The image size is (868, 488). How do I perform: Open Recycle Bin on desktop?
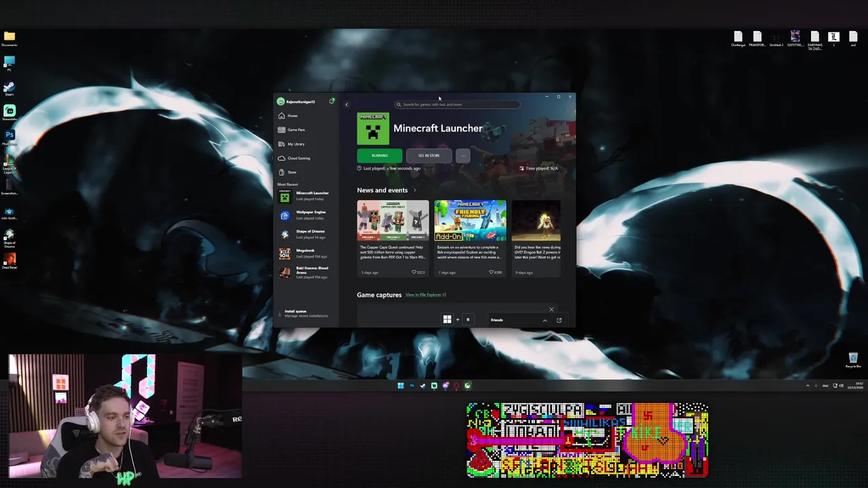(853, 360)
